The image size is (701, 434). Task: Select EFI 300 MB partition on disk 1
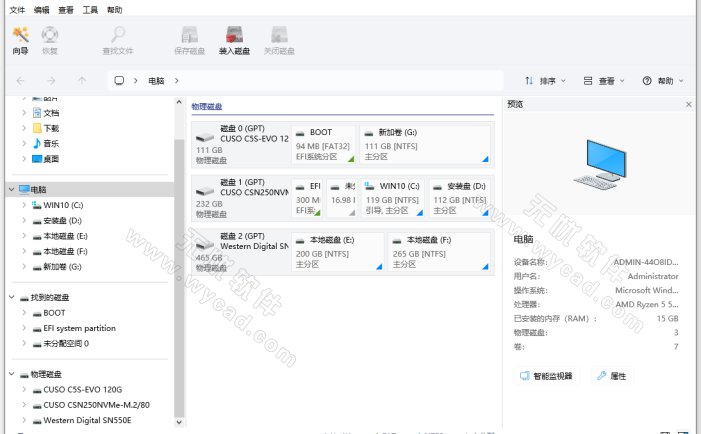308,198
